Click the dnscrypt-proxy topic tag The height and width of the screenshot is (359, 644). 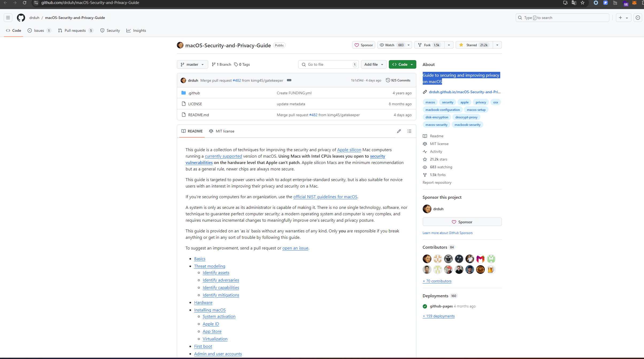[466, 117]
